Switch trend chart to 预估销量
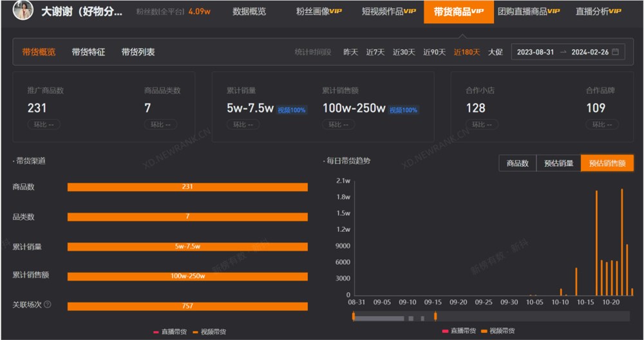The height and width of the screenshot is (340, 644). pyautogui.click(x=558, y=164)
